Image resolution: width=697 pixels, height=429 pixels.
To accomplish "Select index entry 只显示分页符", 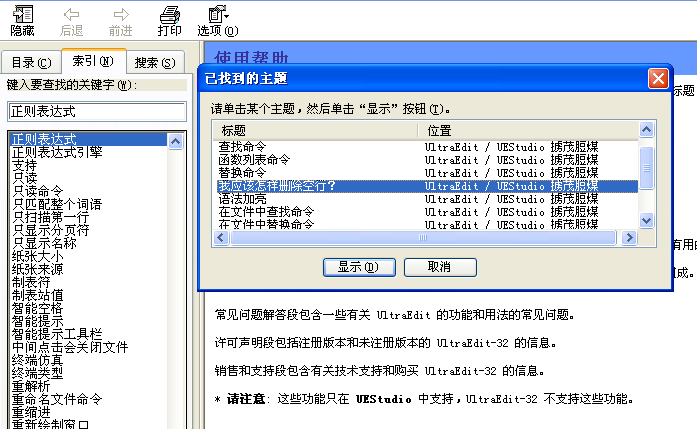I will pyautogui.click(x=50, y=230).
